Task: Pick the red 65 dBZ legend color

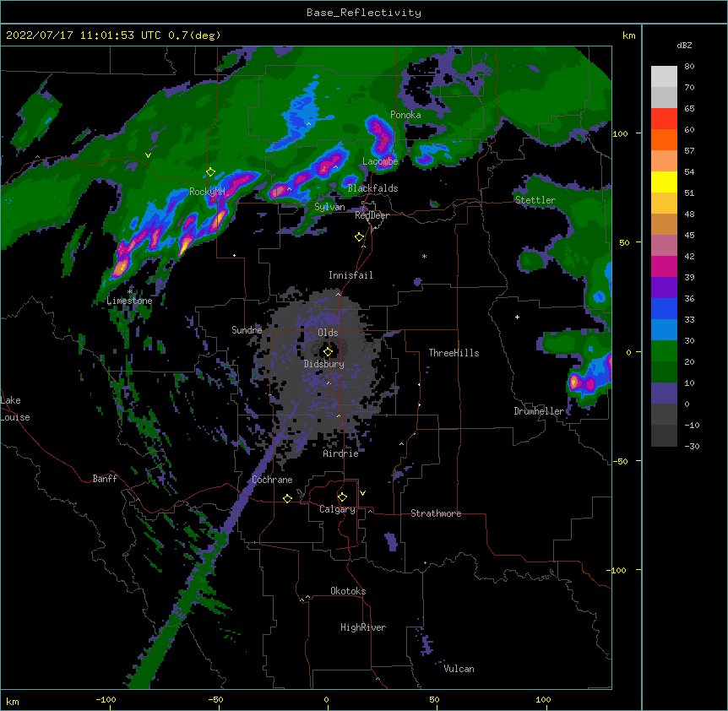Action: point(664,118)
